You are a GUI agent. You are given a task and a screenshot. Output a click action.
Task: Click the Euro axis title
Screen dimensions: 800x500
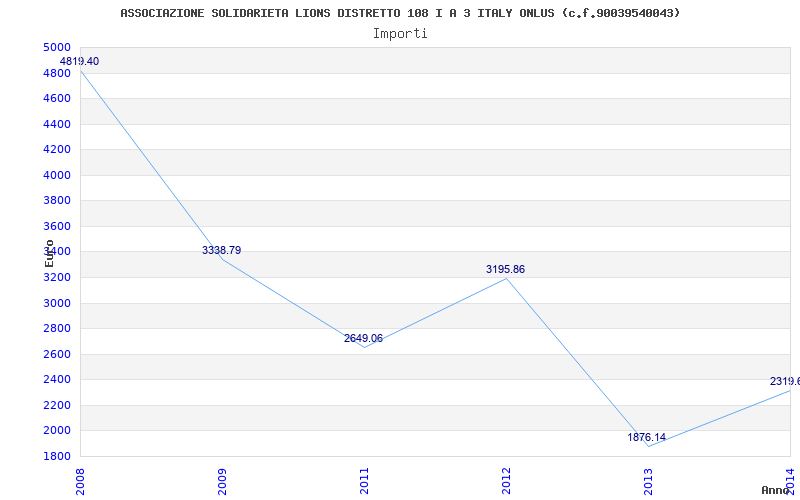[x=49, y=253]
